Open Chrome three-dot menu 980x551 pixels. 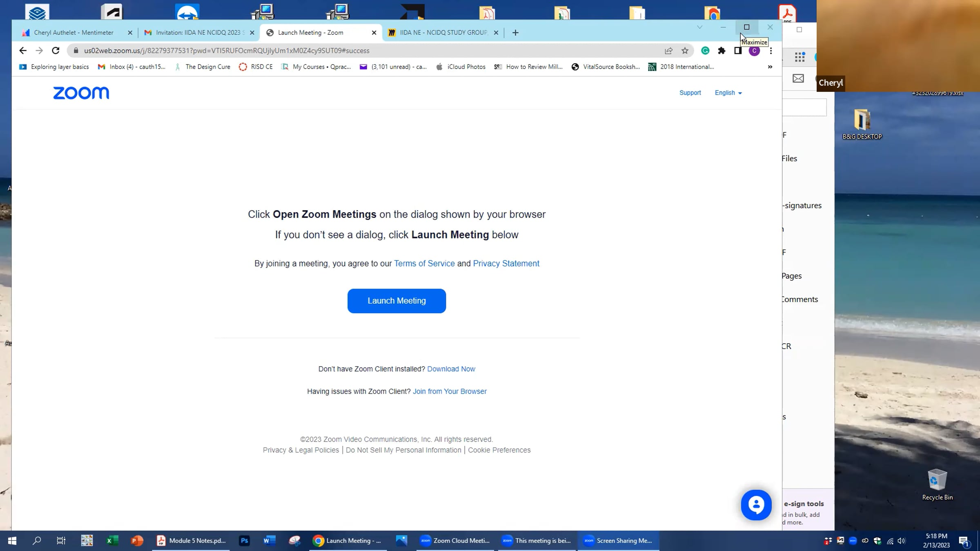pos(771,51)
